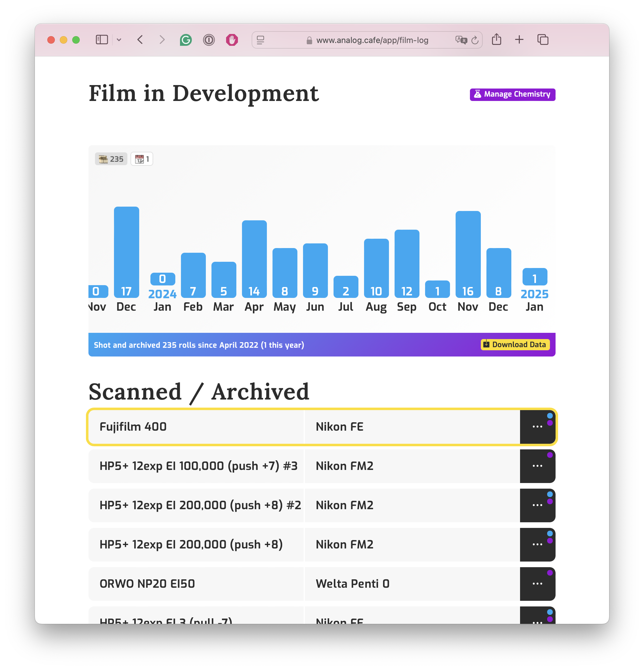Click Nikon FM2 in the push +8 #2 row

[x=412, y=505]
